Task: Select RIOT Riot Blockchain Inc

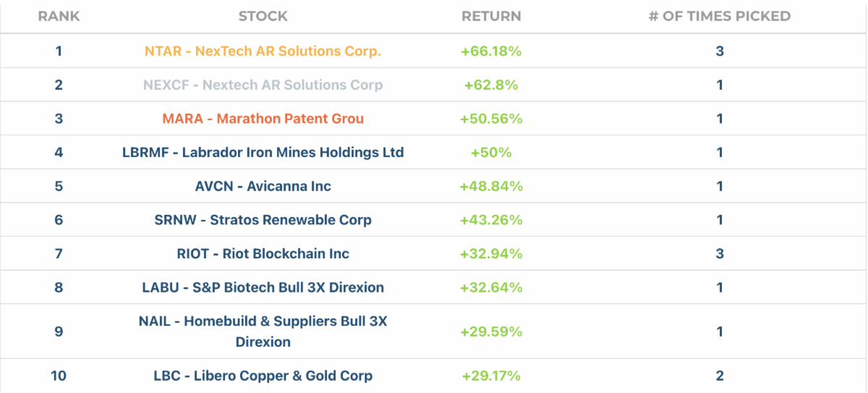Action: (x=263, y=253)
